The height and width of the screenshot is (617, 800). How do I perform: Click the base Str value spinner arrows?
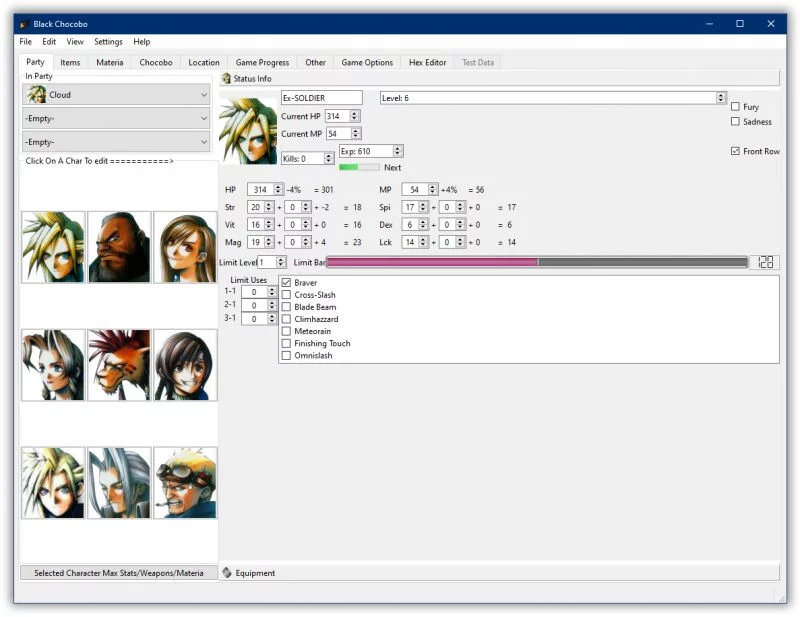[269, 207]
